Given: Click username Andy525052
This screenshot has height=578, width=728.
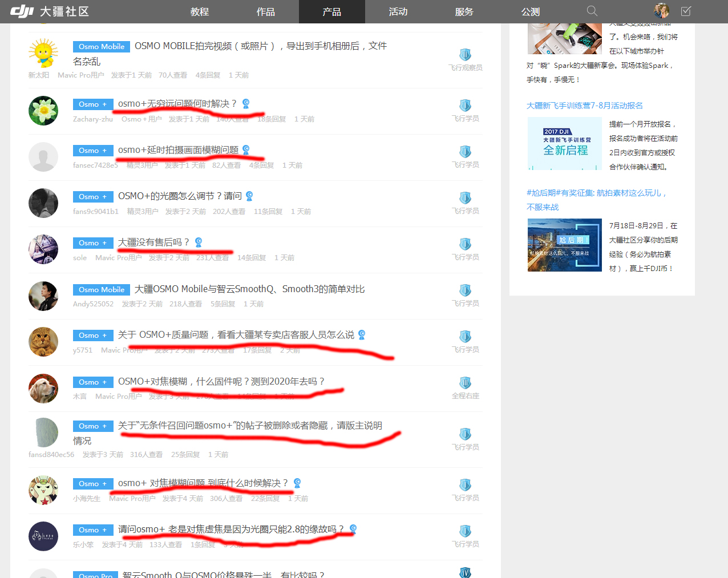Looking at the screenshot, I should (93, 304).
